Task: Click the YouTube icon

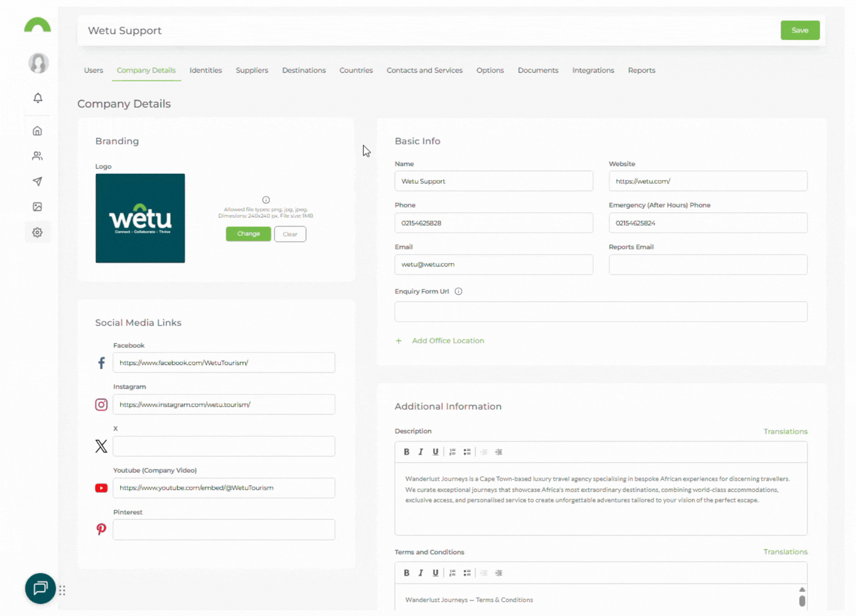Action: pyautogui.click(x=102, y=488)
